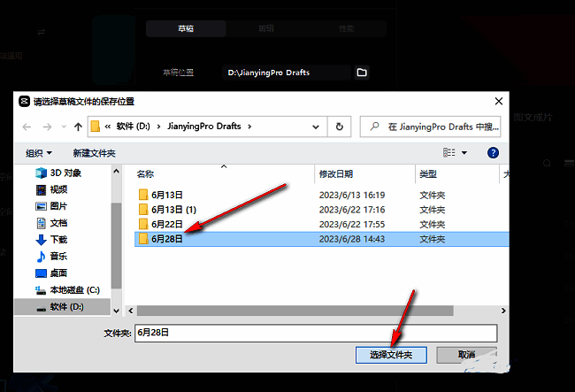Open the help question mark icon
Viewport: 575px width, 392px height.
pyautogui.click(x=494, y=153)
